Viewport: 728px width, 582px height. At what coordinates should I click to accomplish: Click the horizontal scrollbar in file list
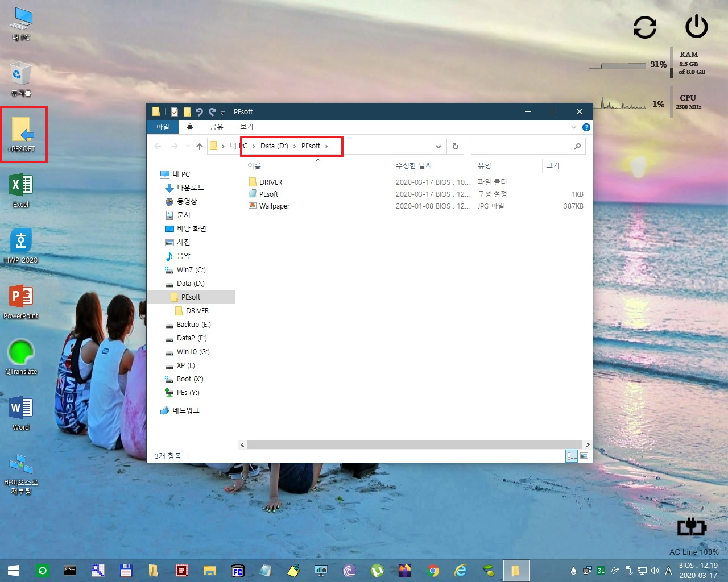(415, 444)
